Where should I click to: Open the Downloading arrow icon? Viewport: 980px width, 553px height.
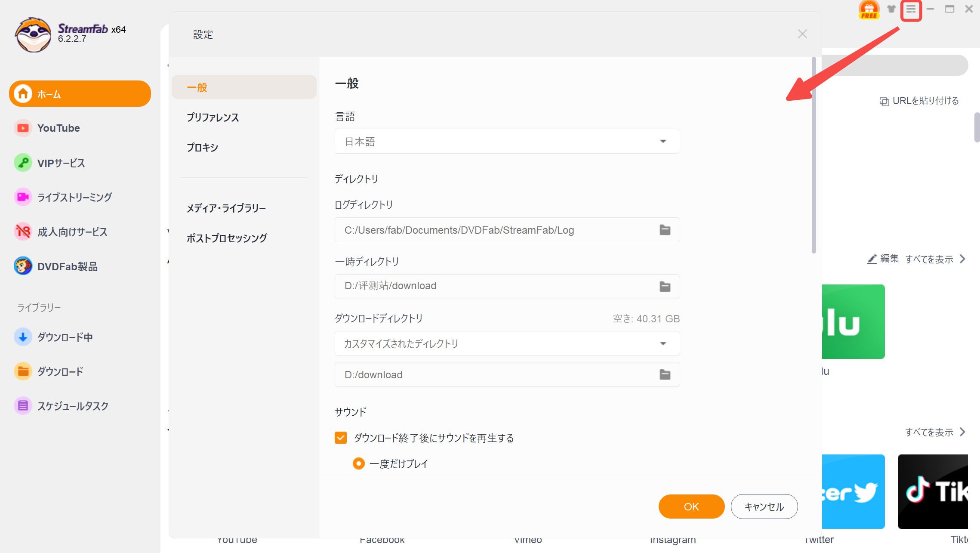23,337
